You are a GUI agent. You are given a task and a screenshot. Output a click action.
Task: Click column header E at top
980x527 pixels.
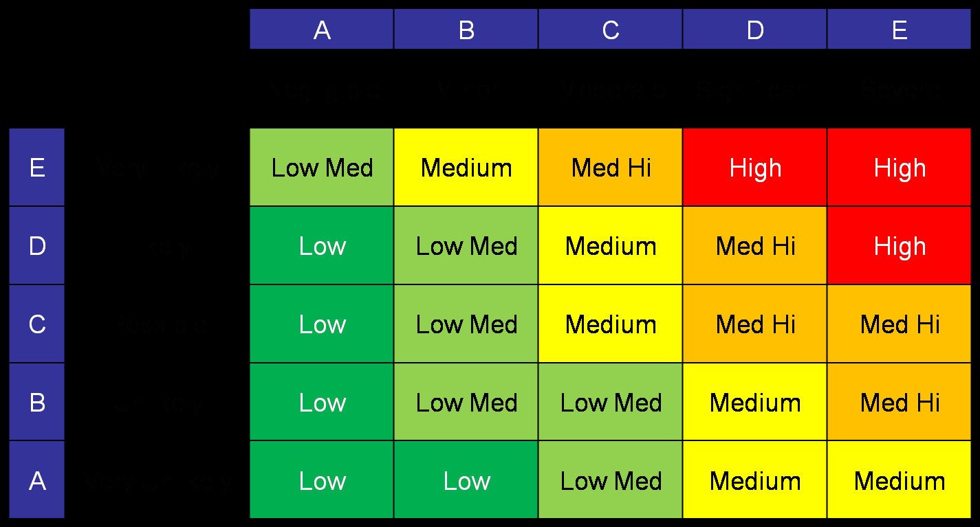tap(899, 30)
